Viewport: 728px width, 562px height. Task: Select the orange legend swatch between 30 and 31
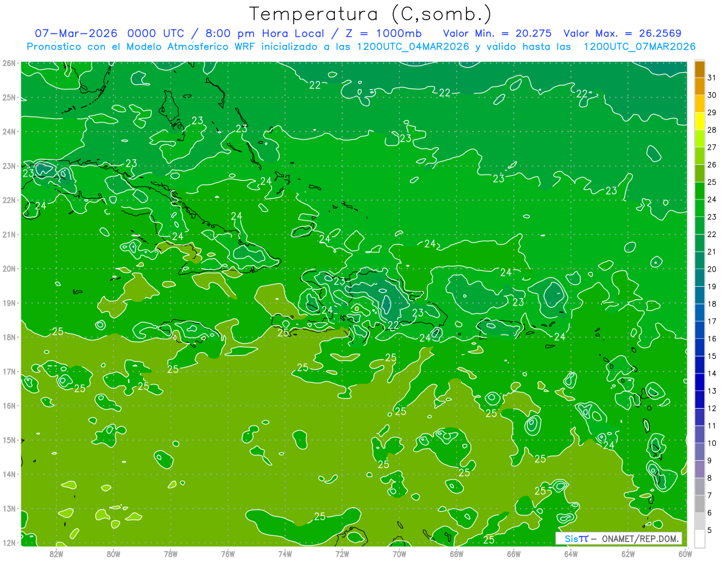(700, 87)
